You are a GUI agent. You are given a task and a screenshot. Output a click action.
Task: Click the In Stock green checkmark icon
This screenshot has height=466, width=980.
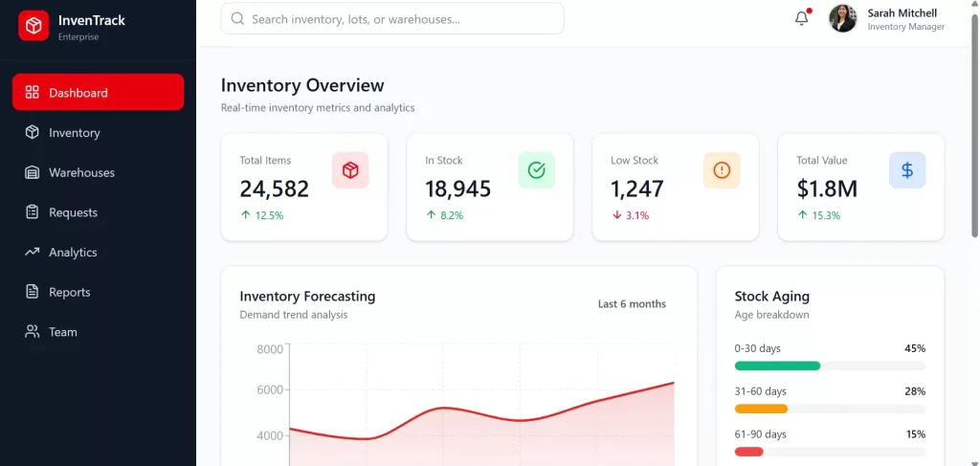point(536,170)
